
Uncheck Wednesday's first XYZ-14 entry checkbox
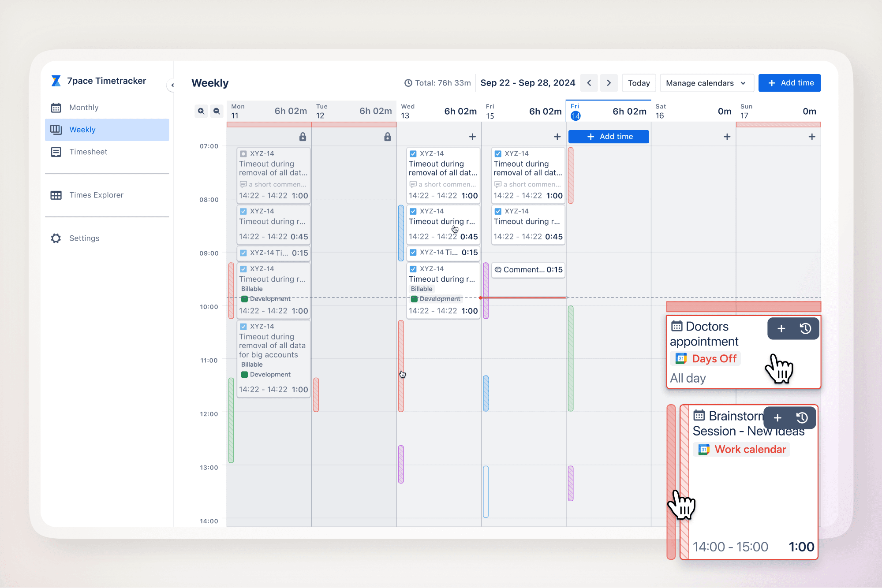413,154
